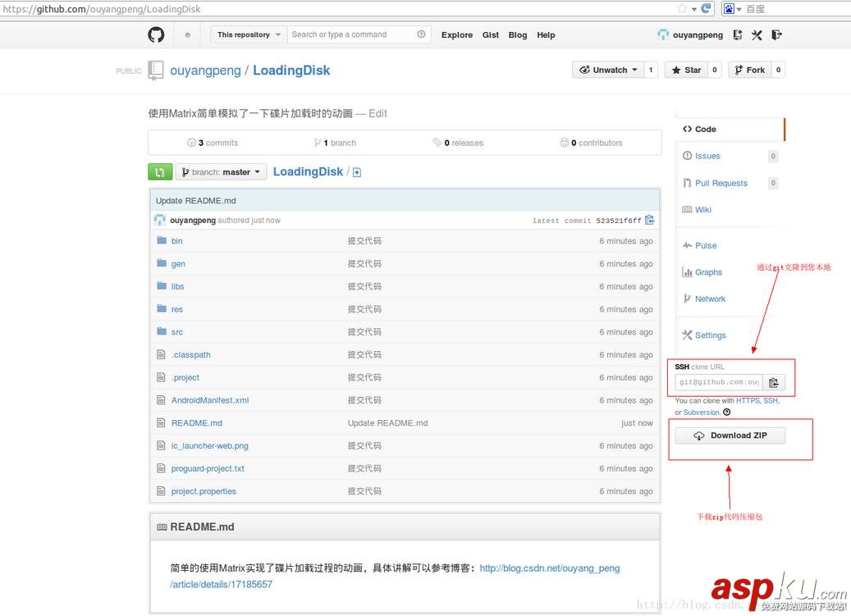Click the README.md file icon in list
Viewport: 851px width, 616px height.
[161, 422]
